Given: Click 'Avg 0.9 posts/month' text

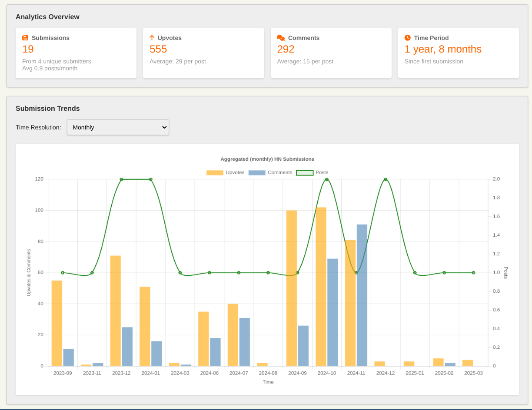Looking at the screenshot, I should [x=50, y=68].
